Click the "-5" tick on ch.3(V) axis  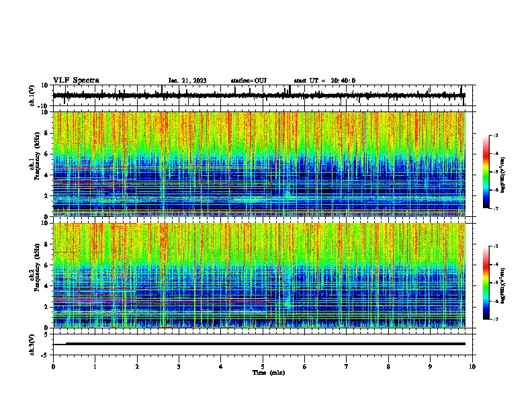(x=46, y=355)
